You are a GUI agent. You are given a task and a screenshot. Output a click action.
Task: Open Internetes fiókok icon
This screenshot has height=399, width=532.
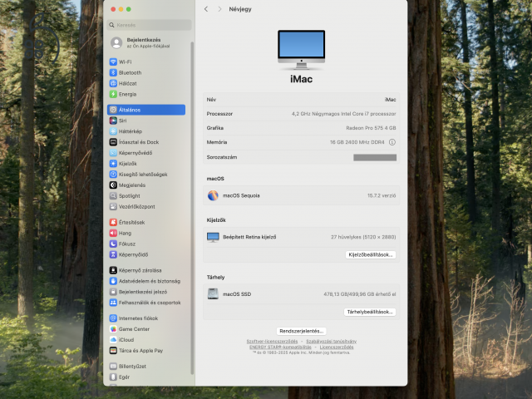tap(113, 318)
